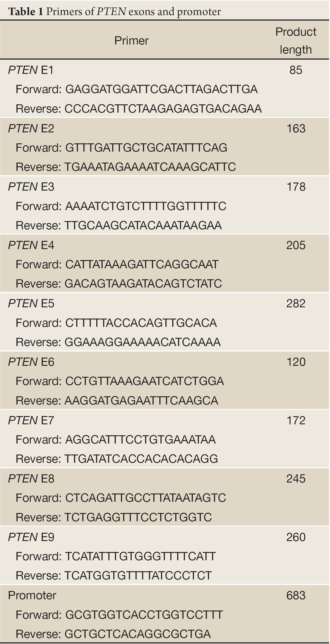Click the PTEN E4 reverse primer sequence
Screen dimensions: 330x644
coord(143,284)
